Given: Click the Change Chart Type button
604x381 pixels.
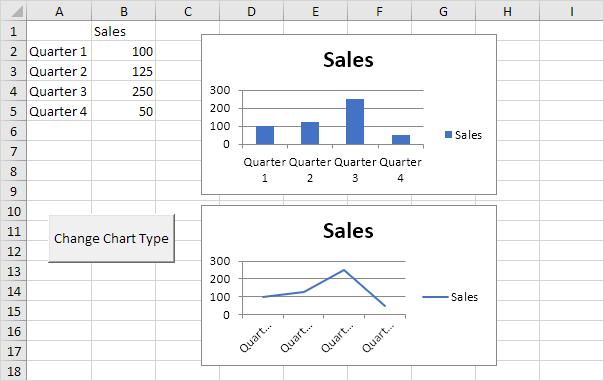Looking at the screenshot, I should (x=111, y=238).
